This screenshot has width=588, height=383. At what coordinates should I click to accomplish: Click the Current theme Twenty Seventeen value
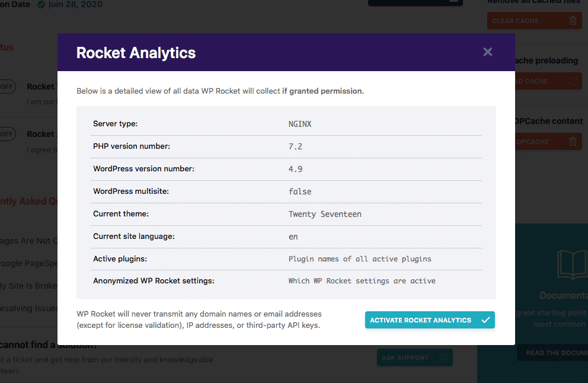(x=325, y=214)
